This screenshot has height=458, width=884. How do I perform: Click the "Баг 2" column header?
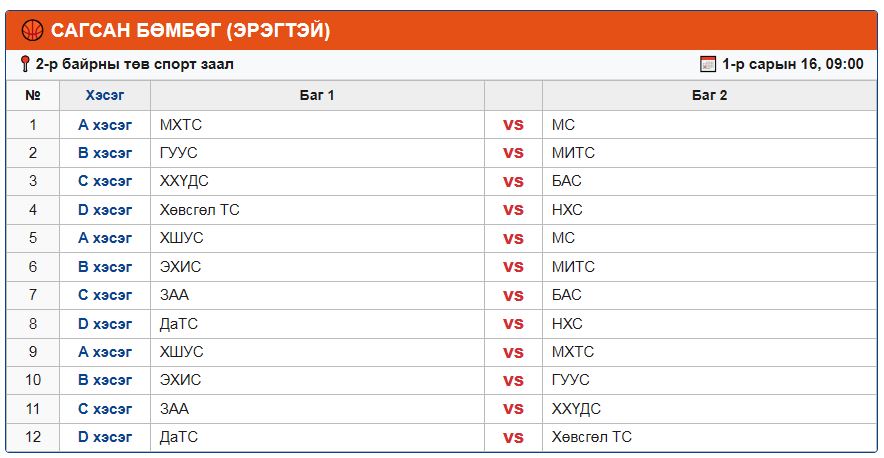(709, 96)
